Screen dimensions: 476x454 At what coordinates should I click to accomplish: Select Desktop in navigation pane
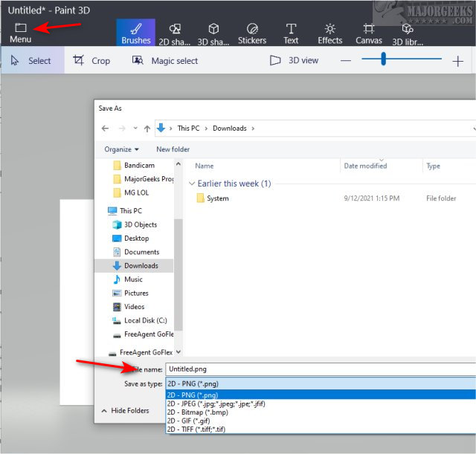click(131, 239)
